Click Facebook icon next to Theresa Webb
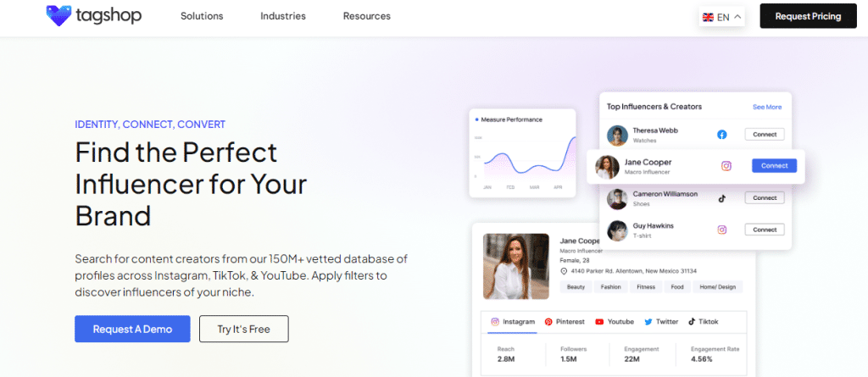 [x=722, y=135]
